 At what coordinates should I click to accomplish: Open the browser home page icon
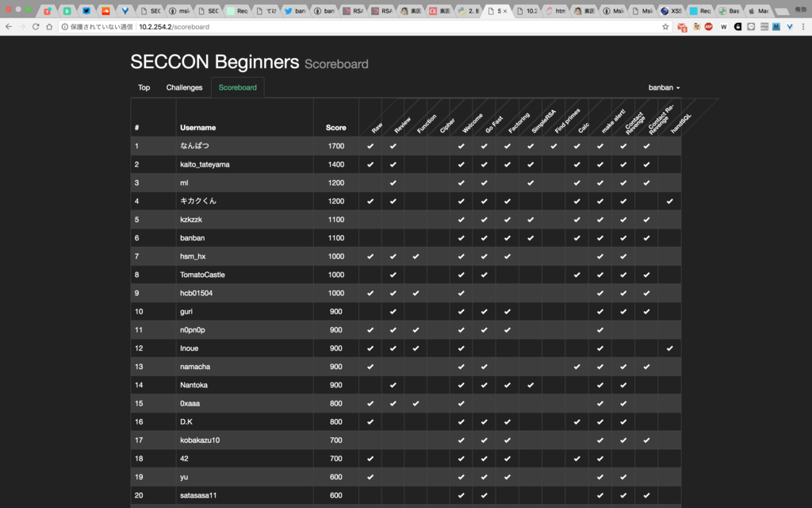pyautogui.click(x=49, y=26)
